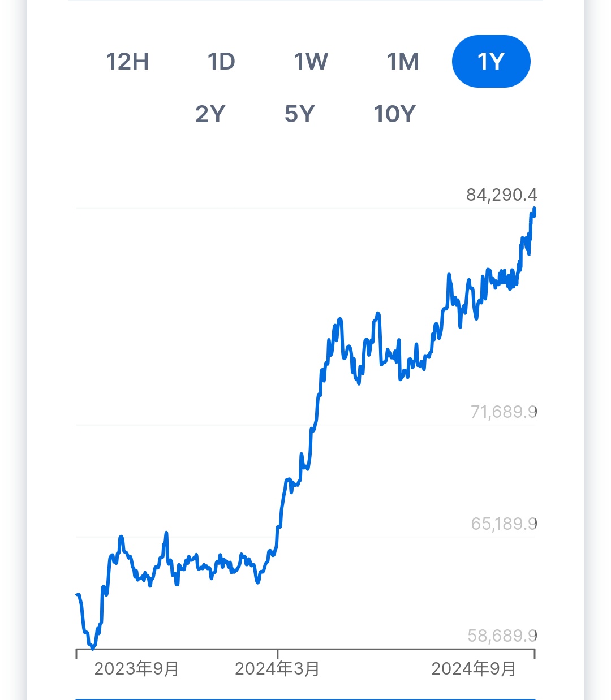Click the price line's highest peak

pos(534,210)
